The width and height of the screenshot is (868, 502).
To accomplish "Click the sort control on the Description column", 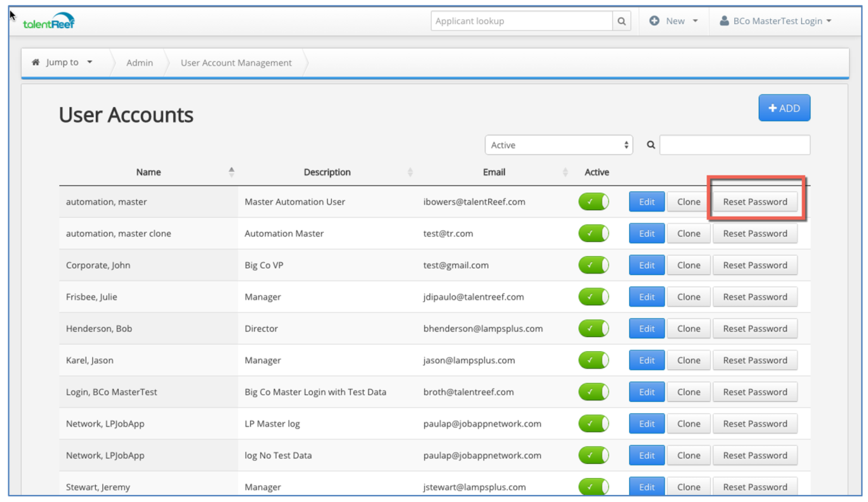I will (410, 171).
